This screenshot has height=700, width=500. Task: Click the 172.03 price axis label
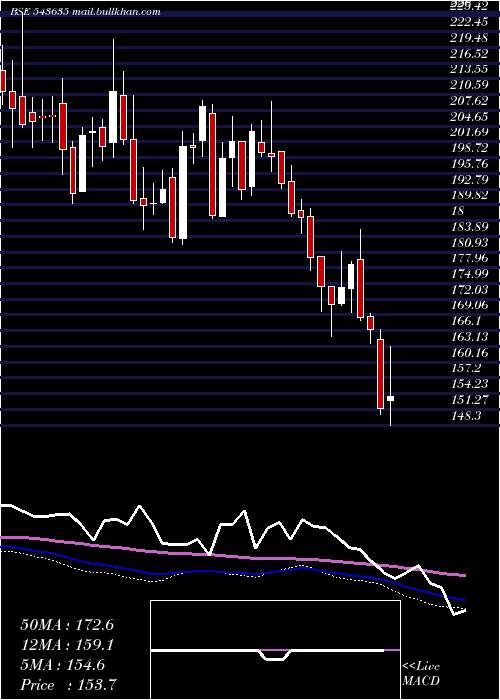tap(469, 289)
